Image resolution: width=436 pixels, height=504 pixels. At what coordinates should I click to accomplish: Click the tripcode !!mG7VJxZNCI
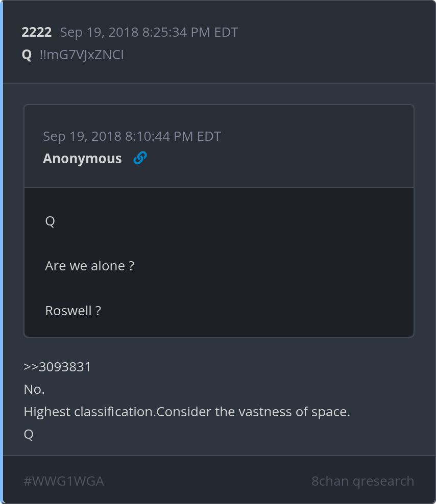(81, 55)
